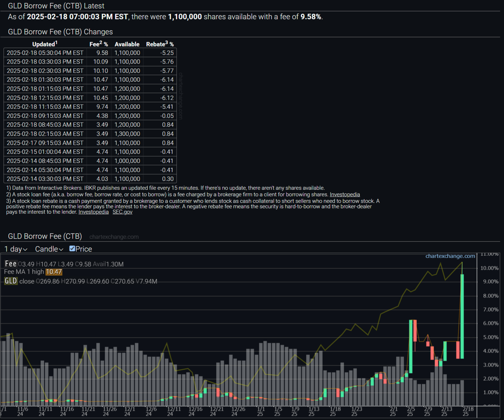The height and width of the screenshot is (420, 504).
Task: Open Investopedia link in stock loan fee footnote
Action: (344, 194)
